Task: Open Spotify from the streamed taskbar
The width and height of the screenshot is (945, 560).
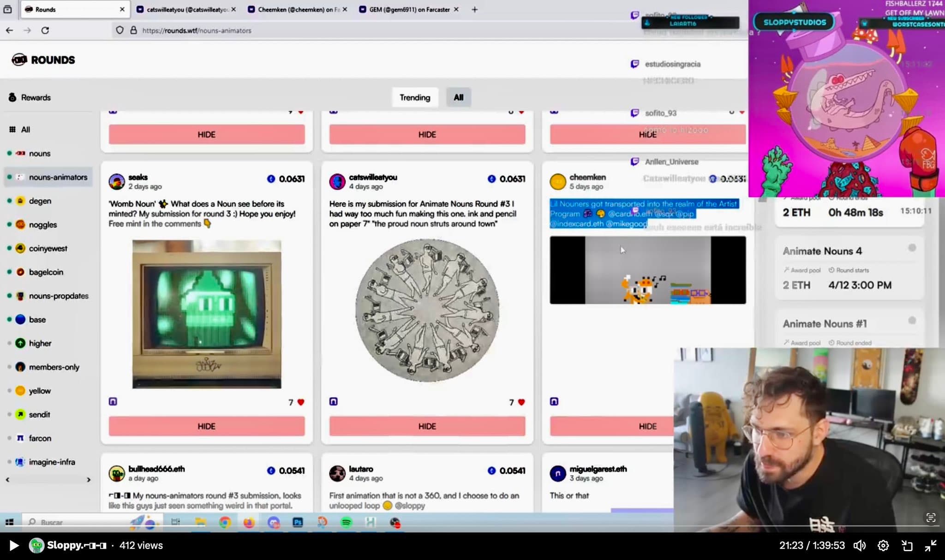Action: click(347, 522)
